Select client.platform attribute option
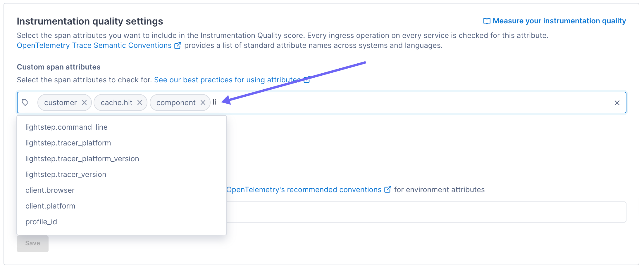 [x=50, y=206]
